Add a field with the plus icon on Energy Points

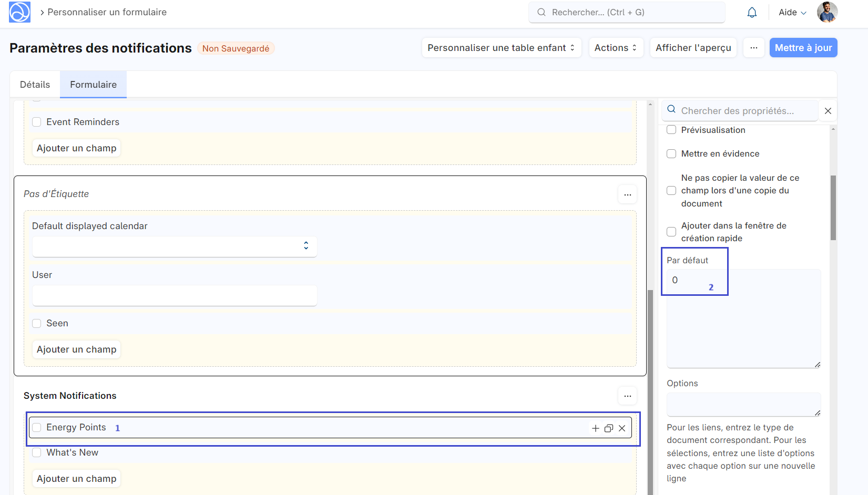click(x=595, y=428)
